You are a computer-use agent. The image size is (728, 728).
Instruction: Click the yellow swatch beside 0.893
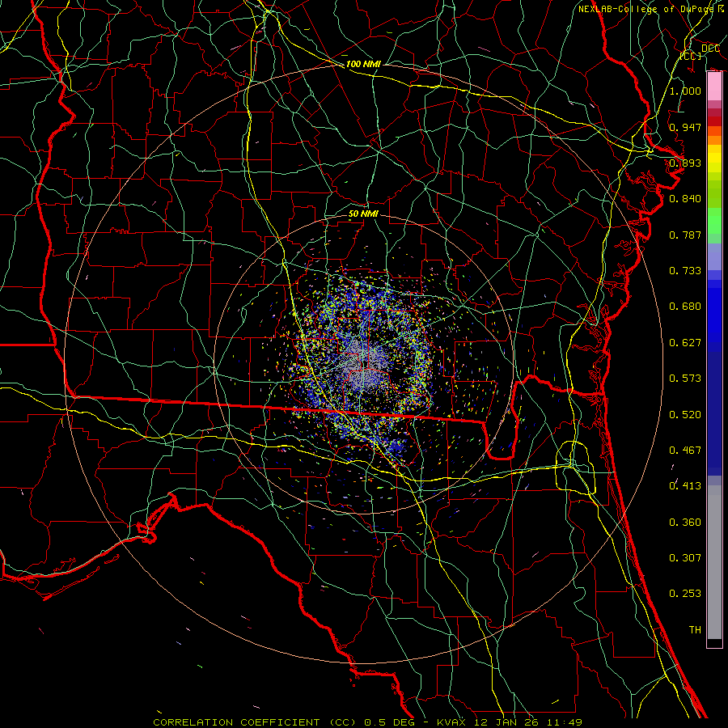(x=714, y=163)
